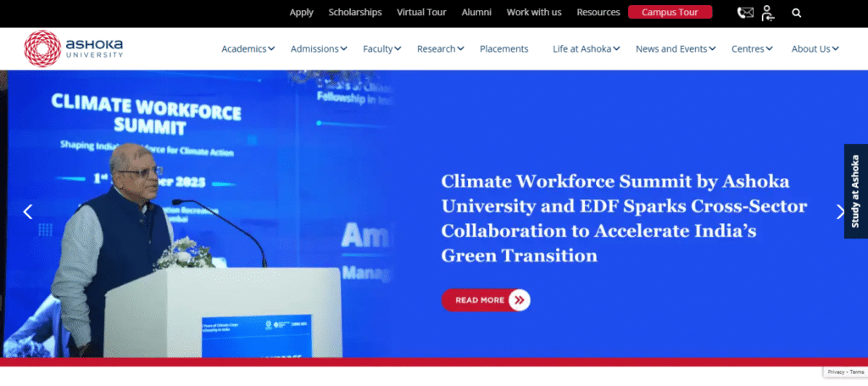Click the Apply link
Image resolution: width=868 pixels, height=386 pixels.
click(301, 12)
